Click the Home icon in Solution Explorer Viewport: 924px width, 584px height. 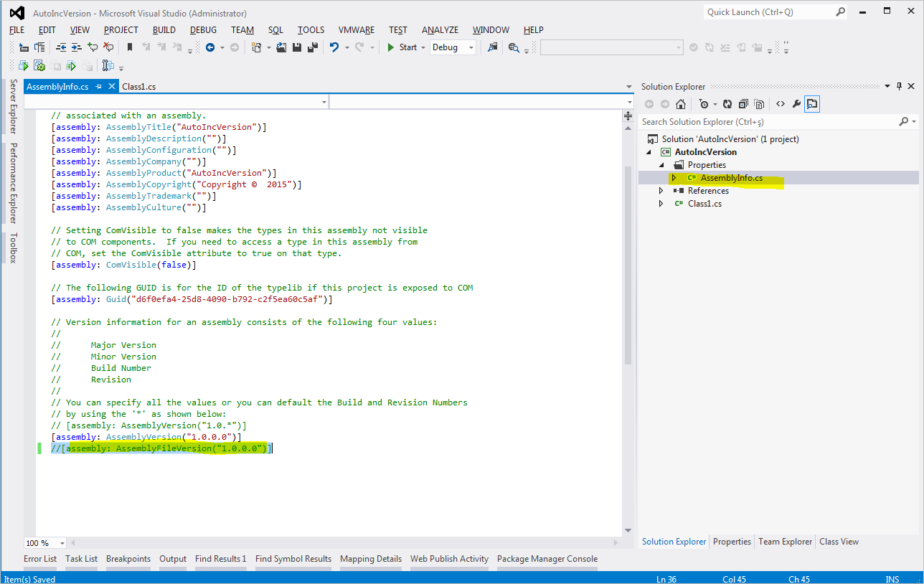click(681, 104)
